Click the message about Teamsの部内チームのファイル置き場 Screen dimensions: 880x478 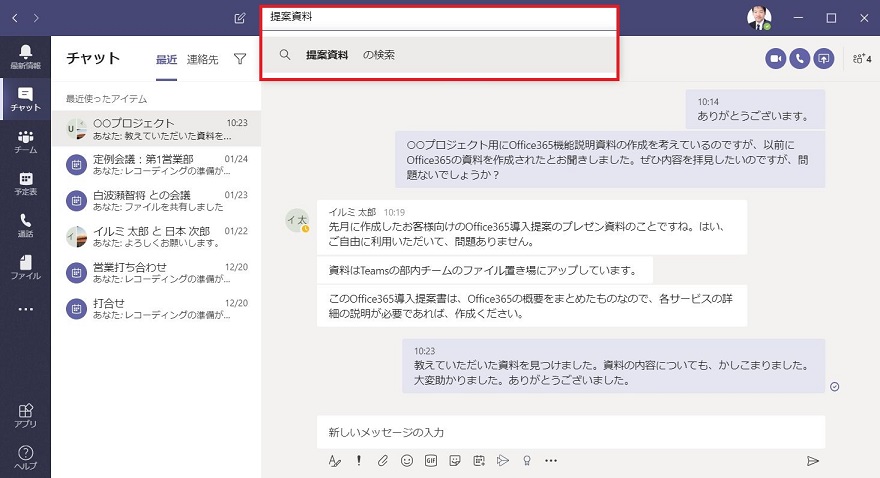point(485,270)
